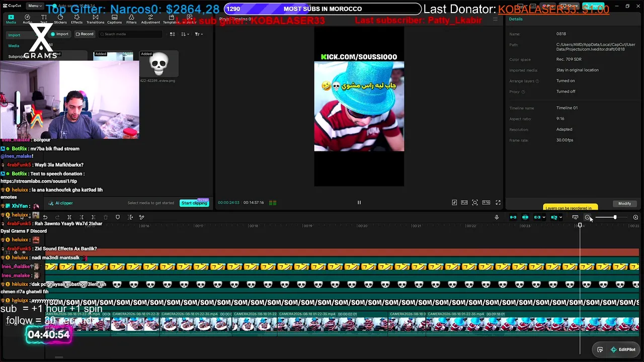Open the Effects tab
This screenshot has width=644, height=362.
(x=76, y=19)
